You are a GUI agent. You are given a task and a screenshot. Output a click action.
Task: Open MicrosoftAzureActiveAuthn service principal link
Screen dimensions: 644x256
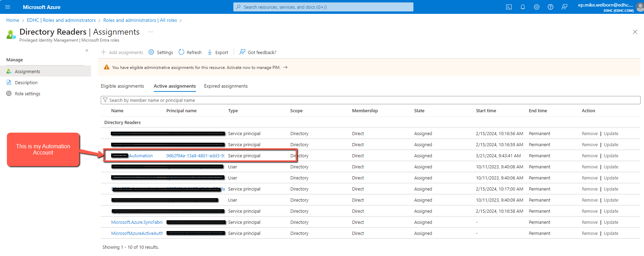pyautogui.click(x=137, y=233)
